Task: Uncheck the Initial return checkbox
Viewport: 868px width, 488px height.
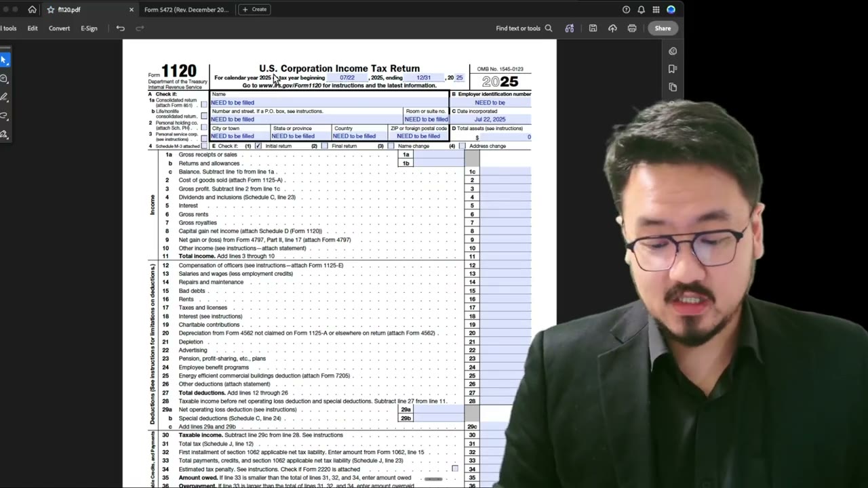Action: click(x=258, y=146)
